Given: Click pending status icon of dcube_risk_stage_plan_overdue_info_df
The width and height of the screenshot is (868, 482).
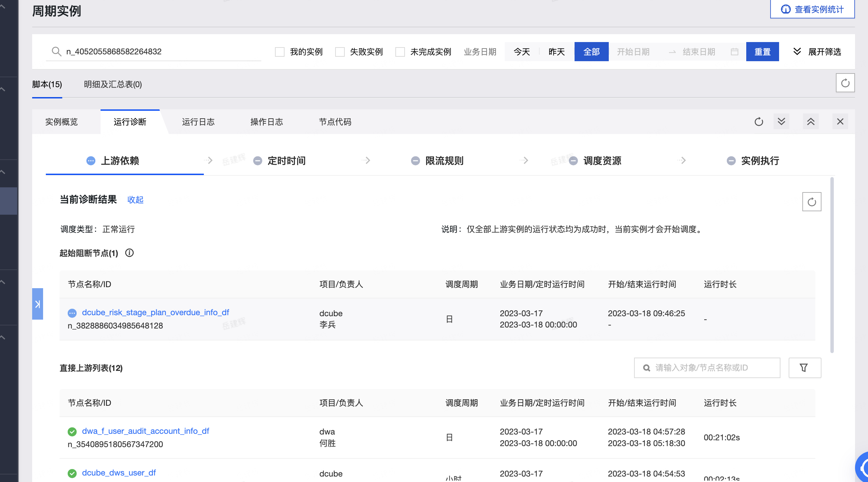Looking at the screenshot, I should click(72, 313).
